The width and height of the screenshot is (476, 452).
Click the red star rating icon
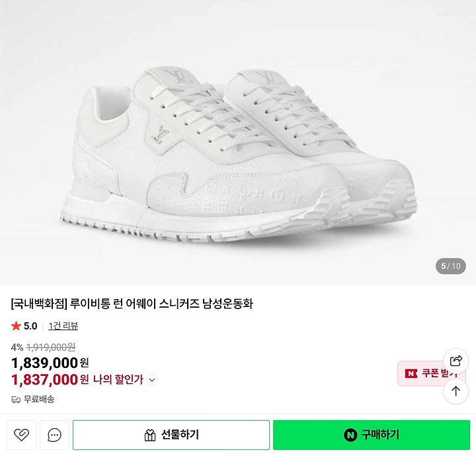tap(16, 326)
